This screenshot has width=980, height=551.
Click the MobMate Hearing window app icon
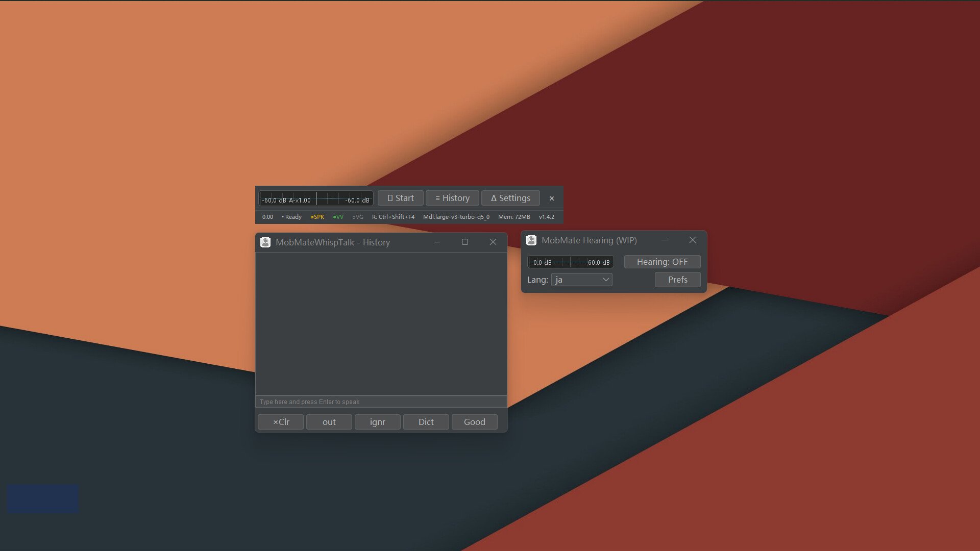531,240
